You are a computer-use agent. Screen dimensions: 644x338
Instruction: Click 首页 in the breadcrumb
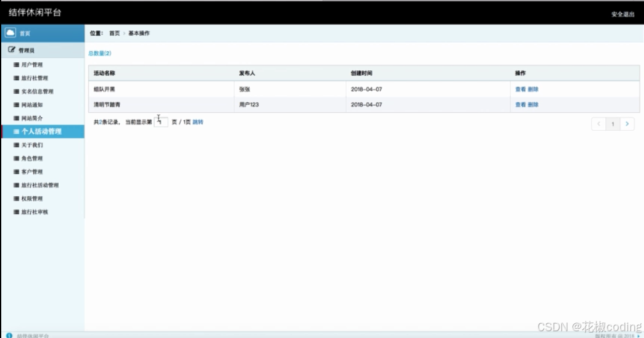114,33
